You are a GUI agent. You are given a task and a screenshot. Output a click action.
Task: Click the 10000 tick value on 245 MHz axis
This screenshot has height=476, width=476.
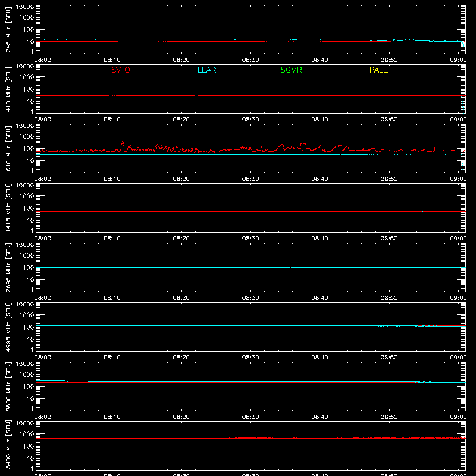point(25,7)
